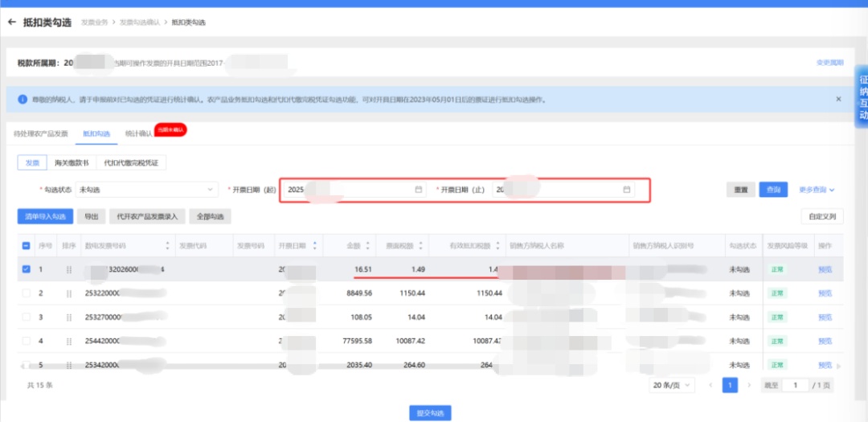Click the 提交勾选 button
Image resolution: width=868 pixels, height=422 pixels.
pos(430,413)
